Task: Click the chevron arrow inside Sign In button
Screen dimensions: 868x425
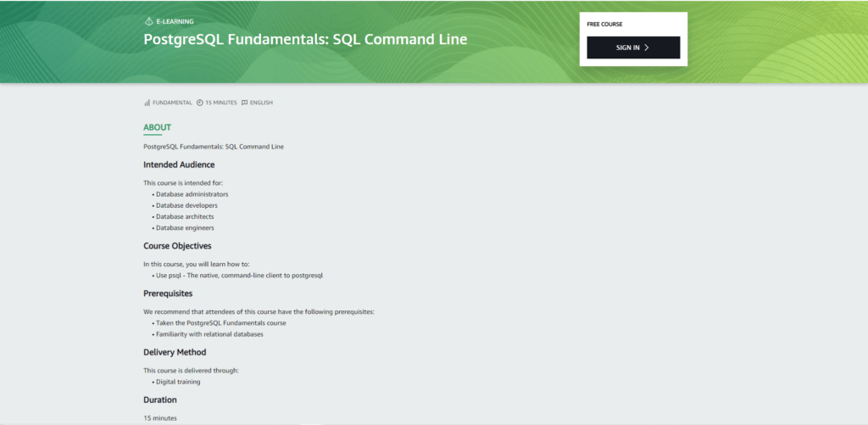Action: click(x=647, y=48)
